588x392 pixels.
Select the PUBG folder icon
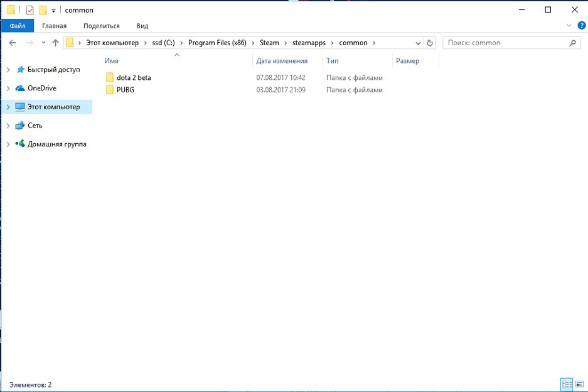pos(109,89)
